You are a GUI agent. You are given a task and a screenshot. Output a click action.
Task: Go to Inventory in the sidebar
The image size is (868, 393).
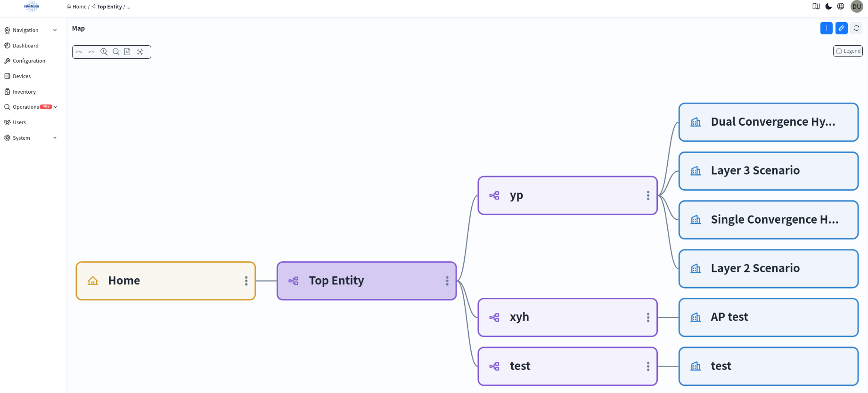(24, 92)
